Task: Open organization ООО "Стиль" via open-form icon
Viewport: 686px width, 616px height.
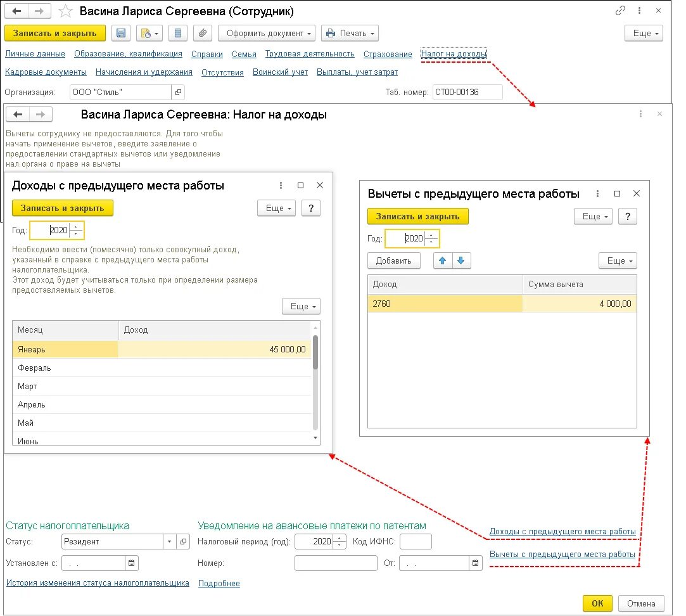Action: point(178,93)
